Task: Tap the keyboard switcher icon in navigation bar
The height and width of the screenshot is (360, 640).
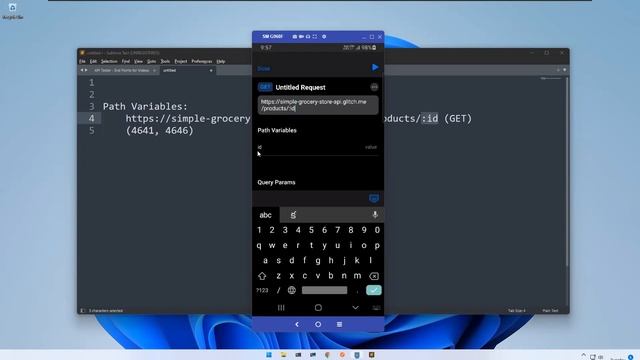Action: 376,308
